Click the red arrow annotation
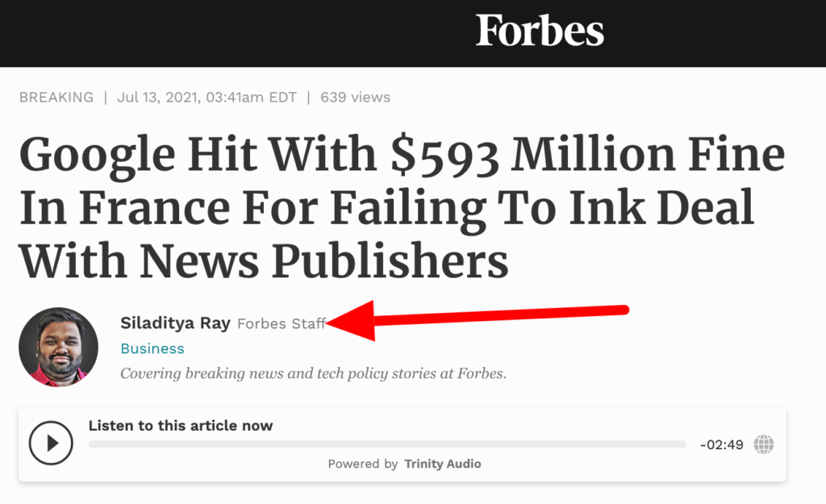The image size is (826, 504). (484, 316)
